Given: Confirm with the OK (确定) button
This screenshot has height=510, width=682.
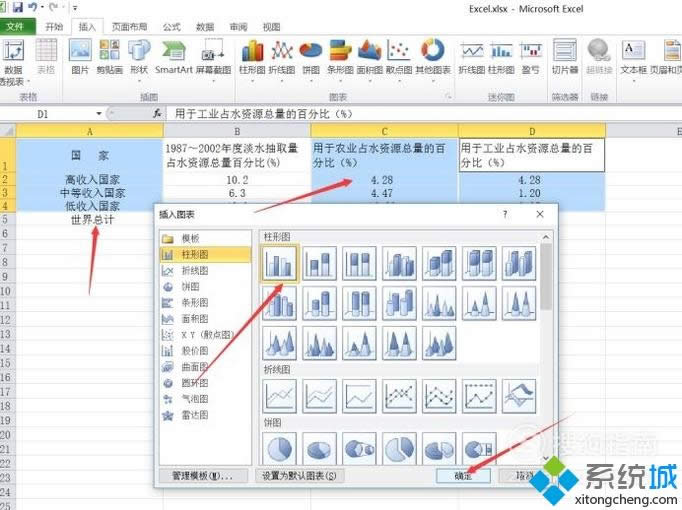Looking at the screenshot, I should point(463,476).
